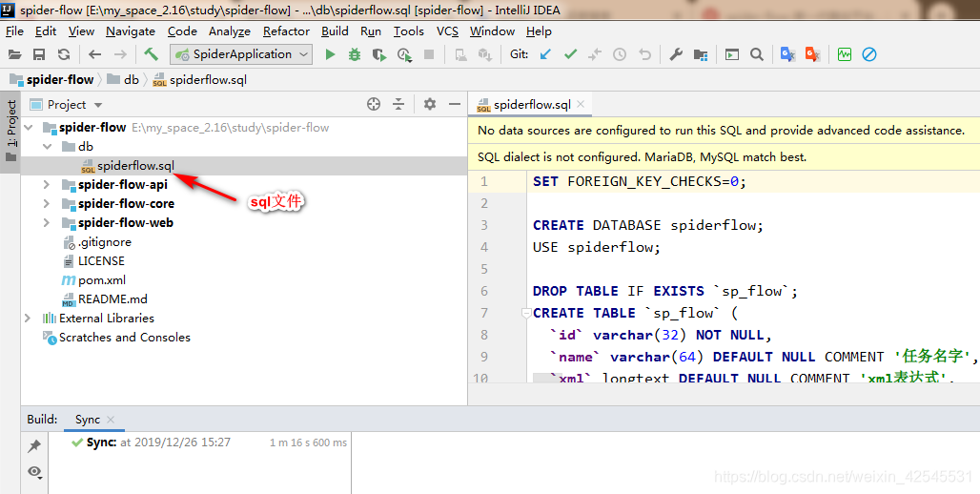The image size is (980, 494).
Task: Switch to the Sync tab
Action: point(87,420)
